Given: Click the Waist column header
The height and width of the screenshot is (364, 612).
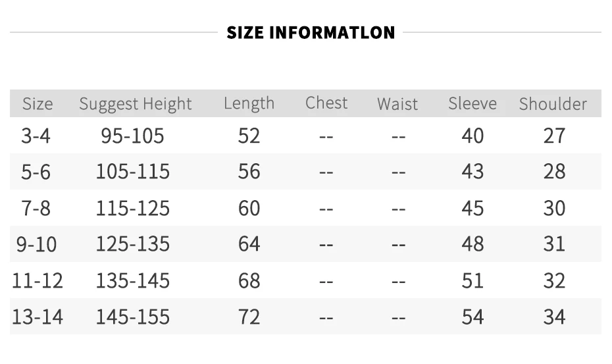Looking at the screenshot, I should [x=397, y=104].
